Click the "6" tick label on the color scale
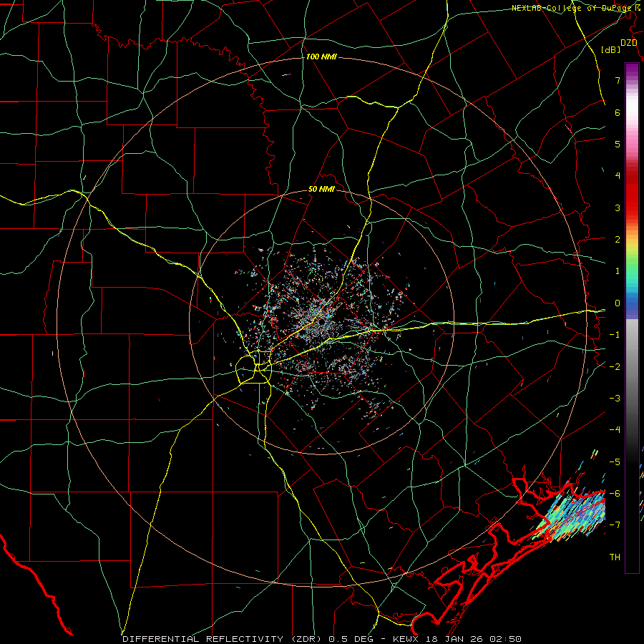 click(618, 112)
